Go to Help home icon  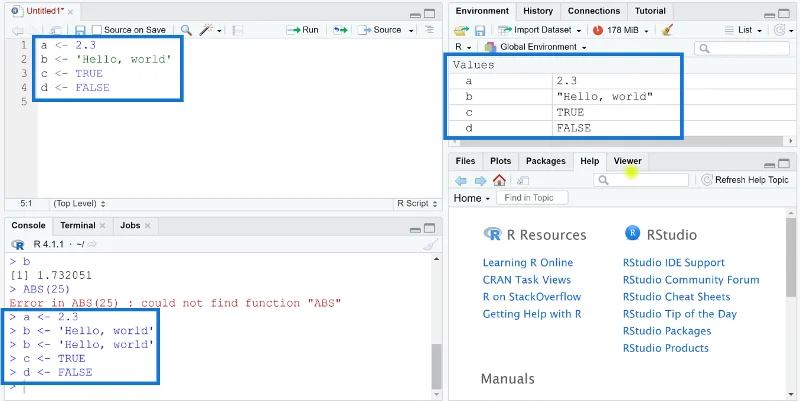point(499,180)
